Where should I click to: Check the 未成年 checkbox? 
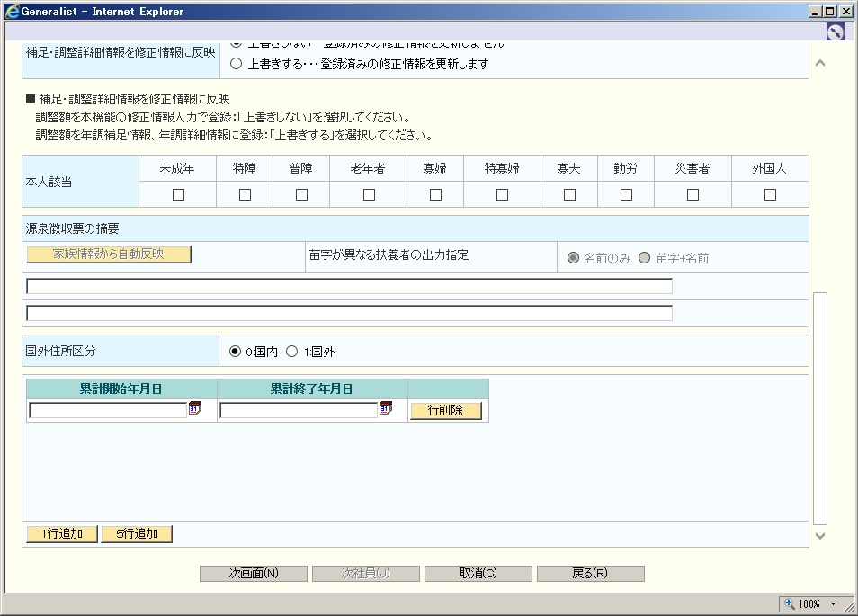point(178,194)
